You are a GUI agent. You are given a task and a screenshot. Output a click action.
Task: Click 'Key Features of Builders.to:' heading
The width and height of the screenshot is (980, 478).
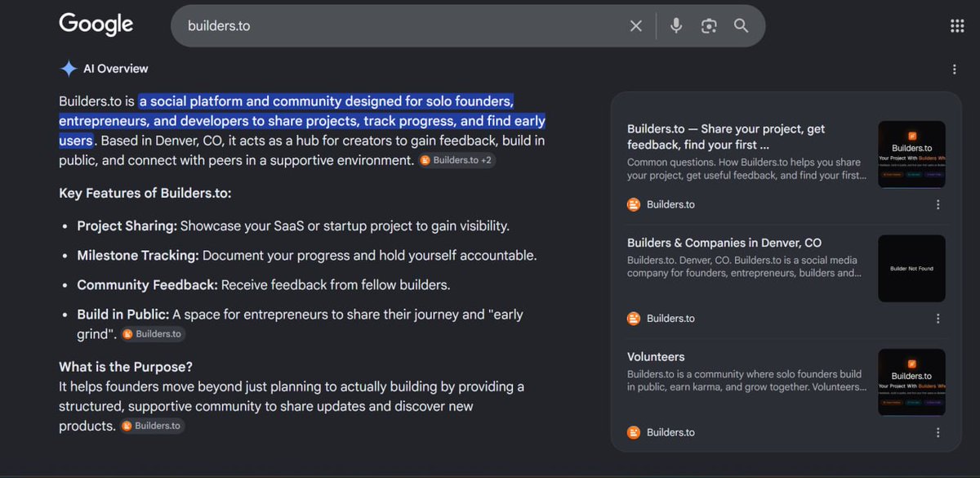pyautogui.click(x=145, y=194)
